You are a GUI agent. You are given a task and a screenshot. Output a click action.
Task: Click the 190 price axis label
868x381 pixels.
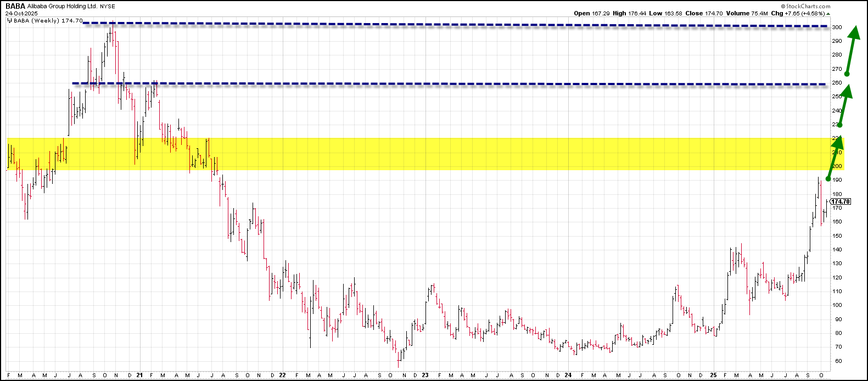click(837, 180)
